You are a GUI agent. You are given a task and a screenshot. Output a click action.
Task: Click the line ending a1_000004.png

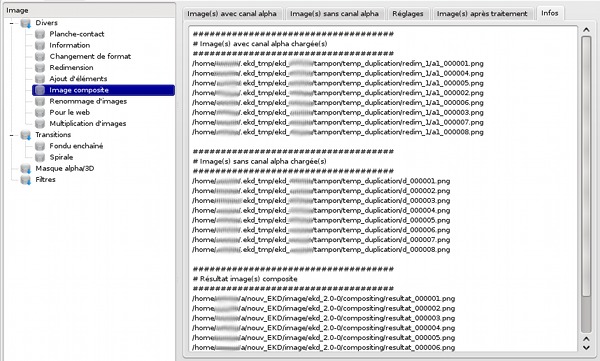[x=338, y=73]
